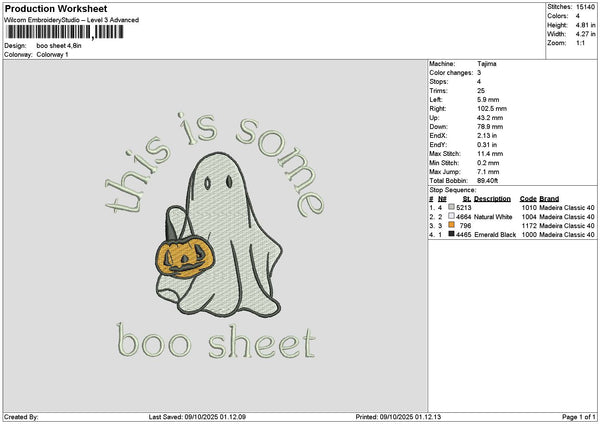This screenshot has width=600, height=424.
Task: Click the 'Description' column header
Action: click(x=492, y=199)
